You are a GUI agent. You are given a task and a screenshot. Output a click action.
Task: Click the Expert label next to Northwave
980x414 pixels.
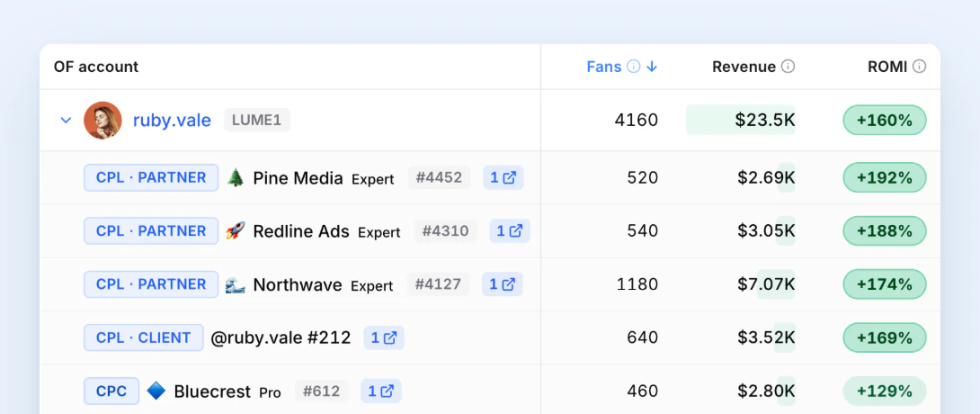372,286
